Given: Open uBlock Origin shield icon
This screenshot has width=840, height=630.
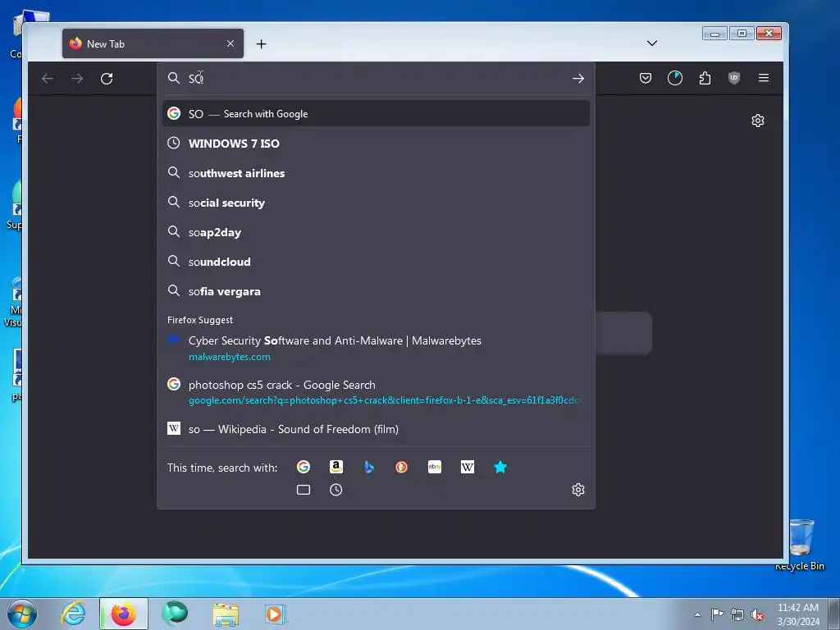Looking at the screenshot, I should pos(734,78).
